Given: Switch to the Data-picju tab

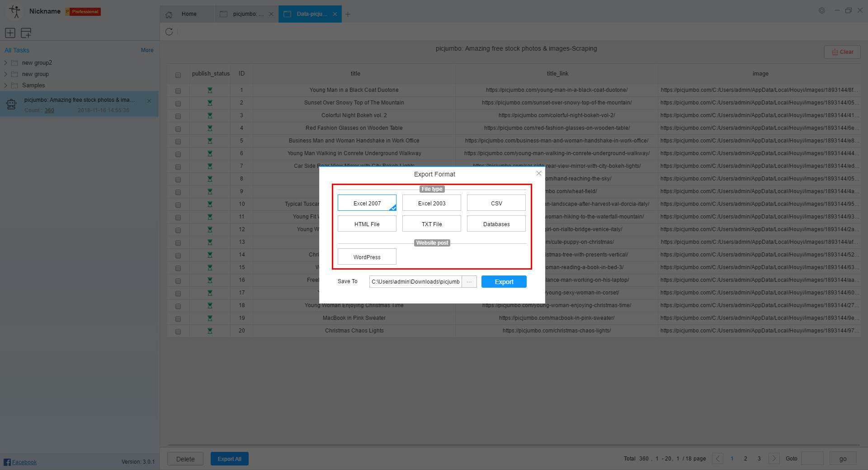Looking at the screenshot, I should click(310, 14).
